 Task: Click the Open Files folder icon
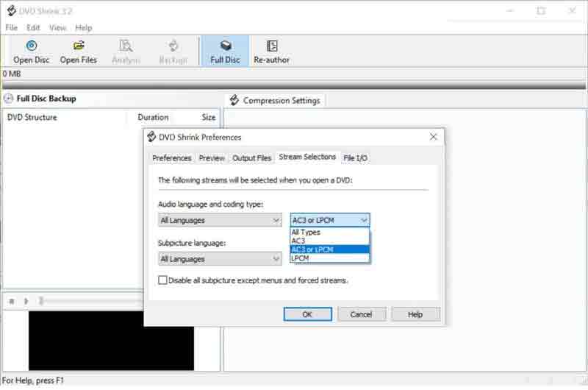click(x=79, y=46)
